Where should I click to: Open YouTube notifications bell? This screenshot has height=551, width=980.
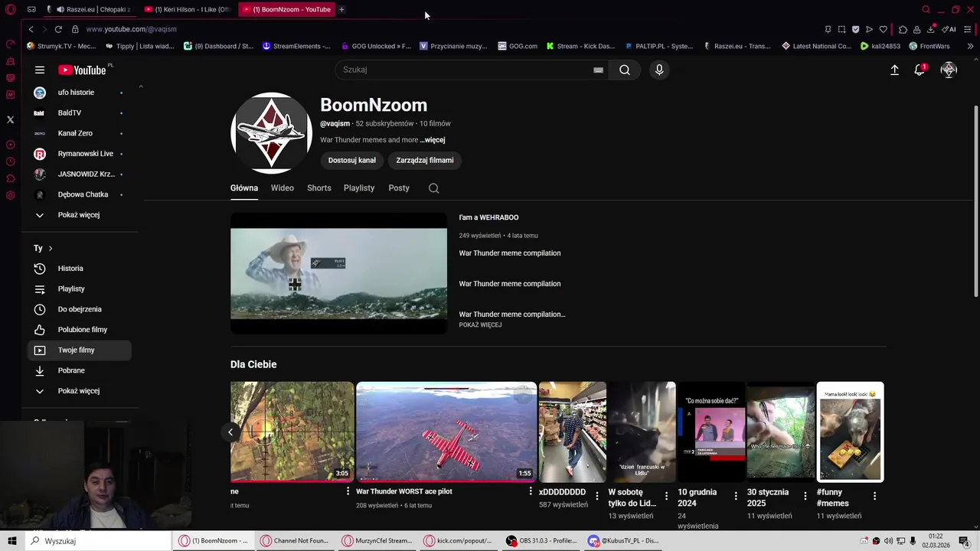point(920,70)
